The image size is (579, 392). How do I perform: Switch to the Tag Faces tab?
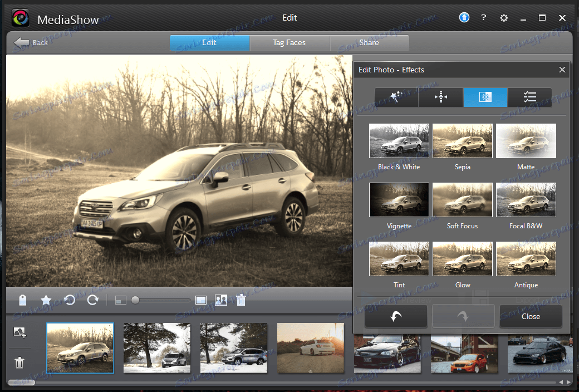coord(289,43)
